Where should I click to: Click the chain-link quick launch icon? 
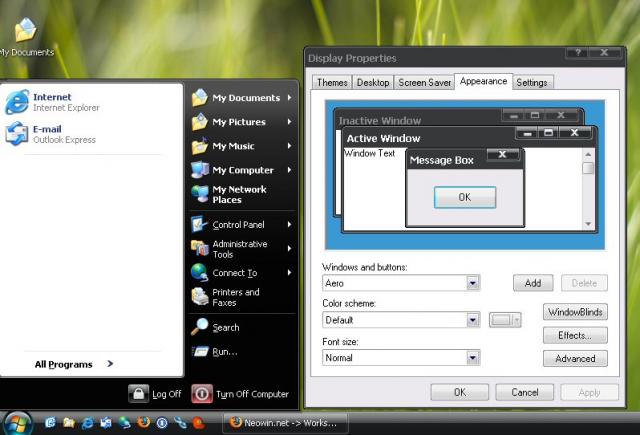click(x=180, y=423)
